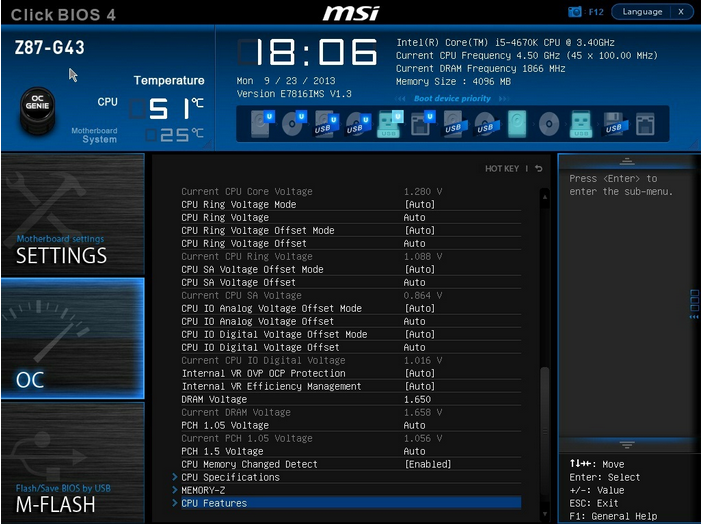This screenshot has width=701, height=524.
Task: Click the back arrow next to HOT KEY
Action: tap(539, 169)
